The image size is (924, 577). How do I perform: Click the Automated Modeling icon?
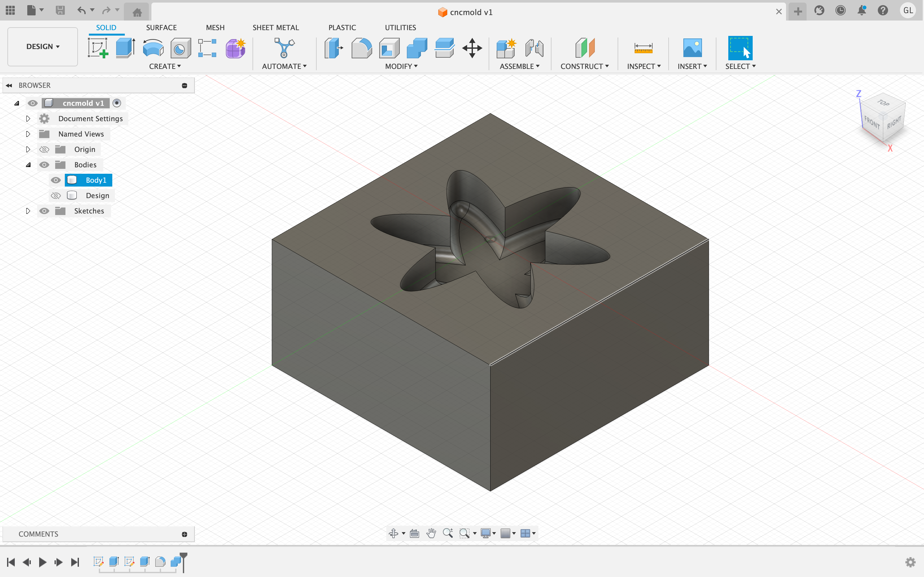pos(284,48)
